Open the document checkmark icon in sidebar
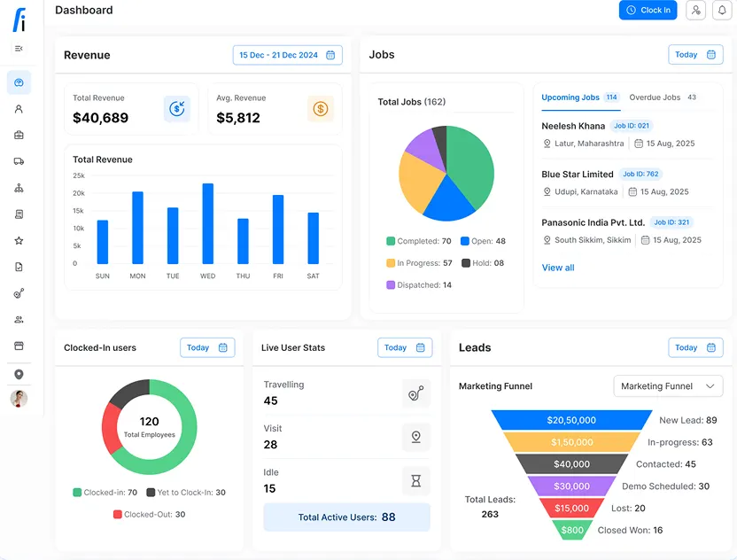This screenshot has width=737, height=560. pos(19,267)
